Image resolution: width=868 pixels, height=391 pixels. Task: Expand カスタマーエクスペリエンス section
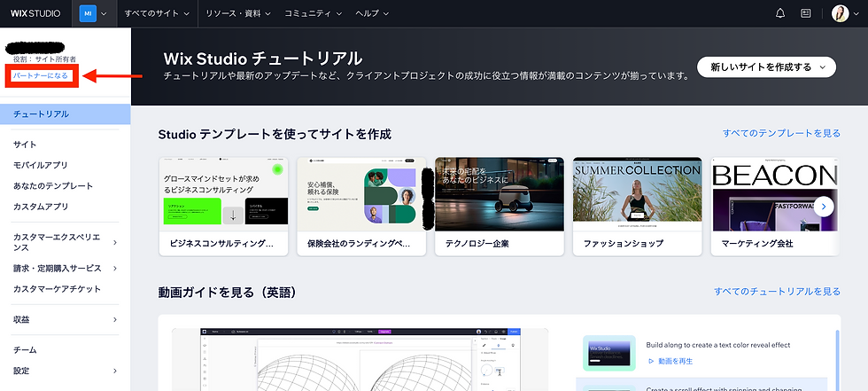66,242
